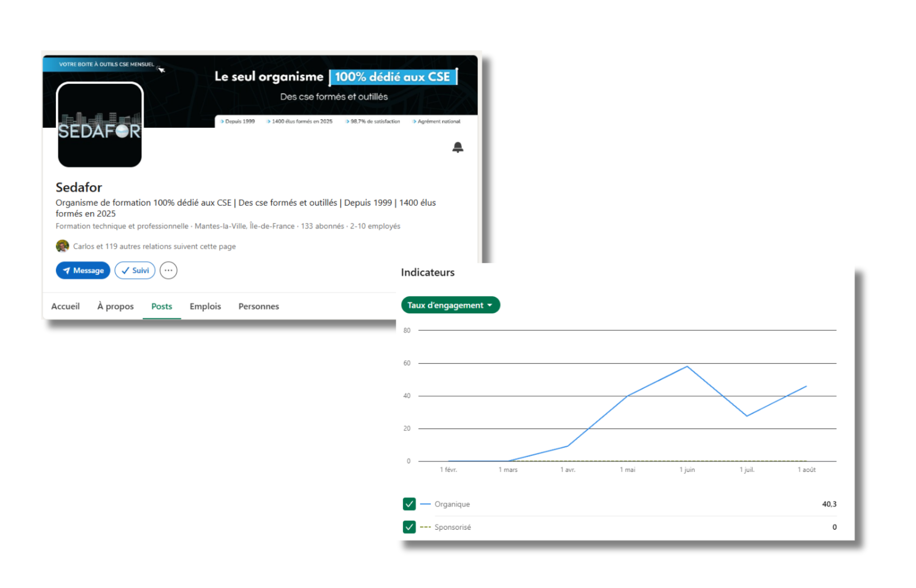Select the Posts tab

pyautogui.click(x=162, y=306)
